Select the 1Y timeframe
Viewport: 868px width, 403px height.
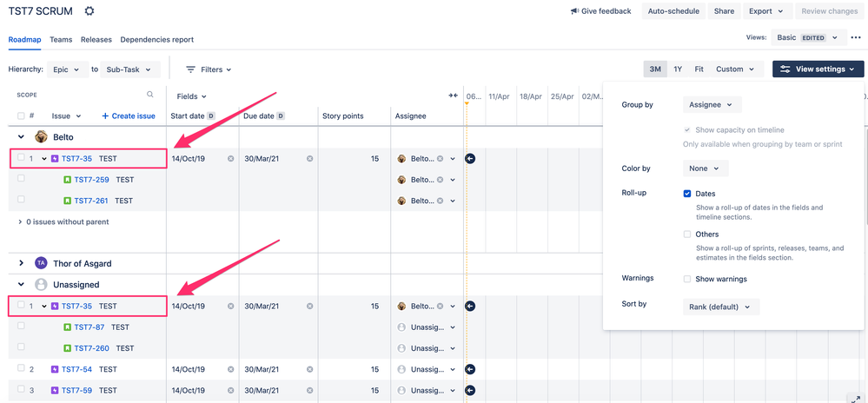coord(678,69)
